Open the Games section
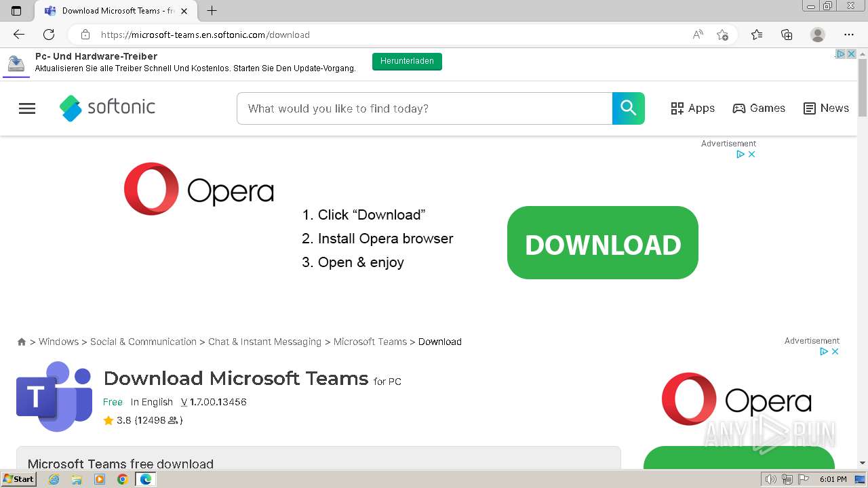868x488 pixels. click(x=759, y=108)
